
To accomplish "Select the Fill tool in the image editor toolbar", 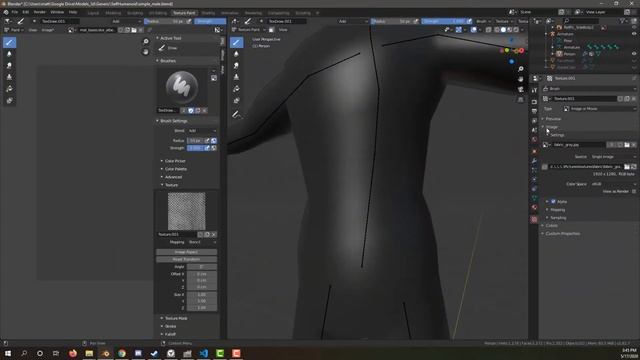I will 9,89.
